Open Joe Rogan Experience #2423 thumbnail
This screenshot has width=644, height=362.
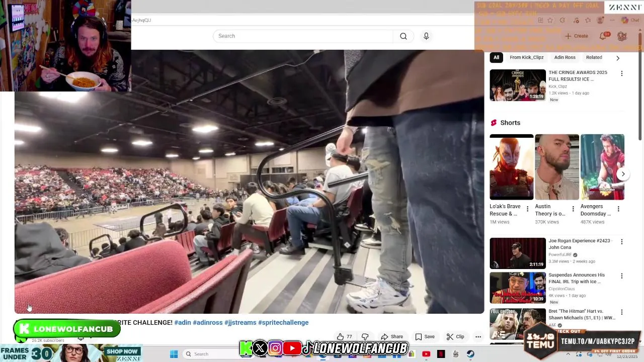click(518, 253)
